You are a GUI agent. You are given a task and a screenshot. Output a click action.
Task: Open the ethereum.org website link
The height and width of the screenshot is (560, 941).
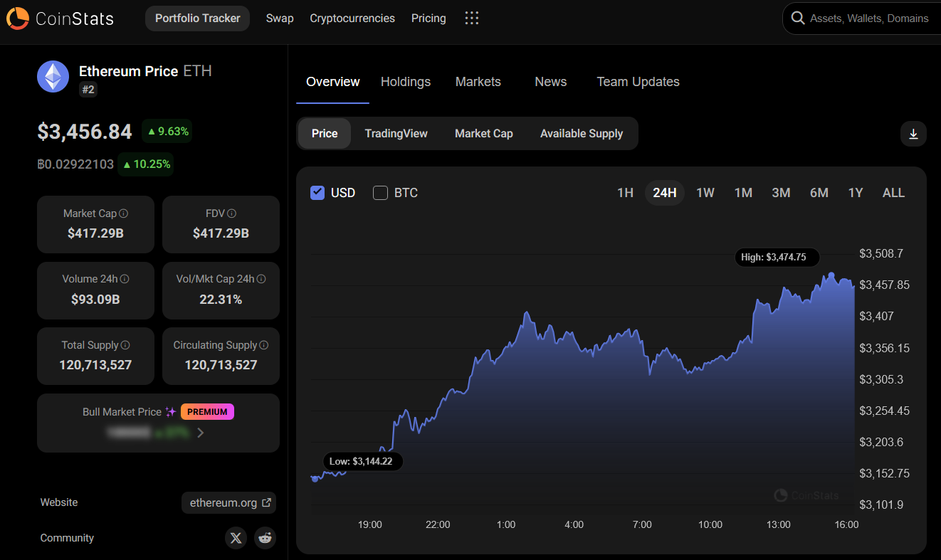pyautogui.click(x=228, y=502)
